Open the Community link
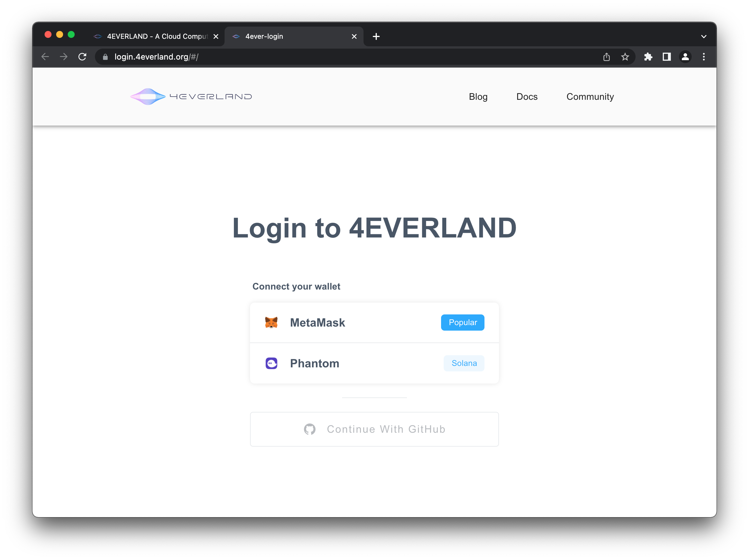The height and width of the screenshot is (560, 749). click(x=590, y=97)
